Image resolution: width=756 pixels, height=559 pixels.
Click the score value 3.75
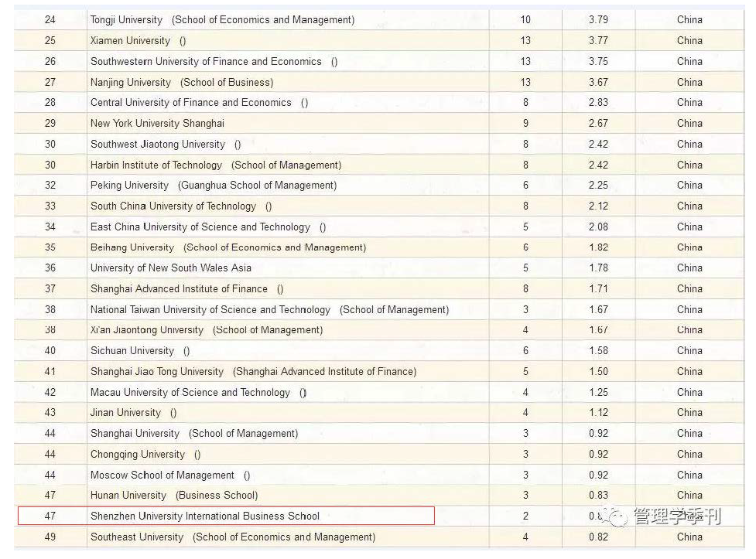pyautogui.click(x=598, y=61)
